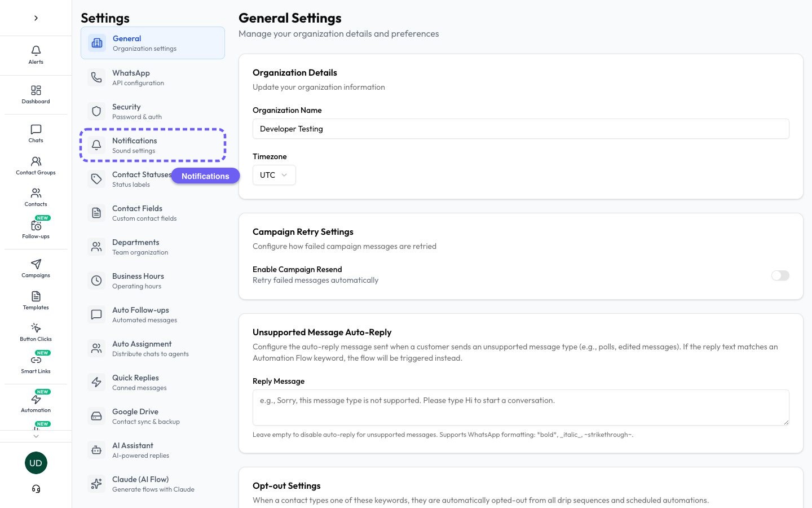812x508 pixels.
Task: Open Campaigns paper-plane icon
Action: pyautogui.click(x=36, y=264)
